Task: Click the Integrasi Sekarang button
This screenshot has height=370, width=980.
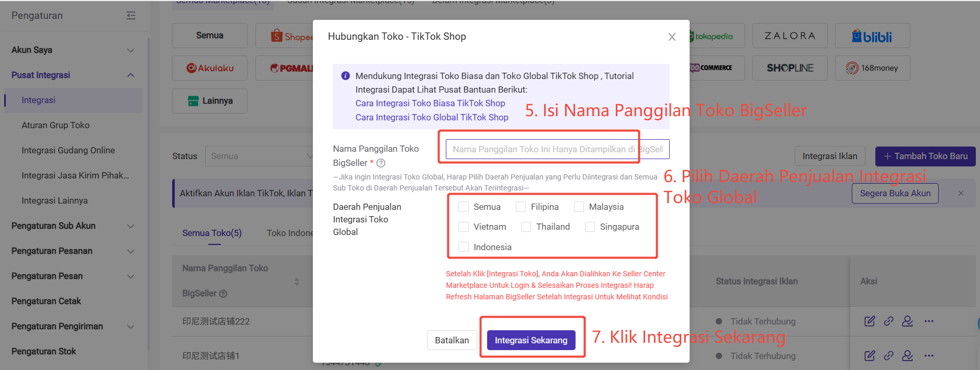Action: tap(531, 340)
